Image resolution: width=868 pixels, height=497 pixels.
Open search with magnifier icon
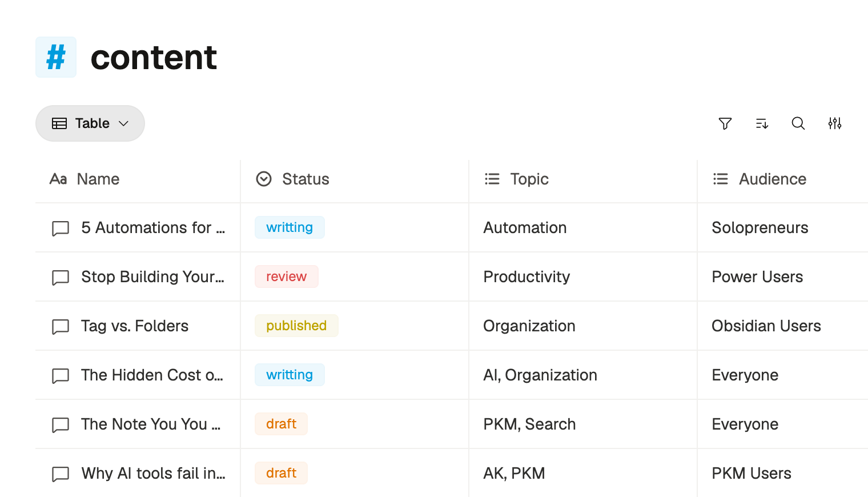(x=798, y=123)
